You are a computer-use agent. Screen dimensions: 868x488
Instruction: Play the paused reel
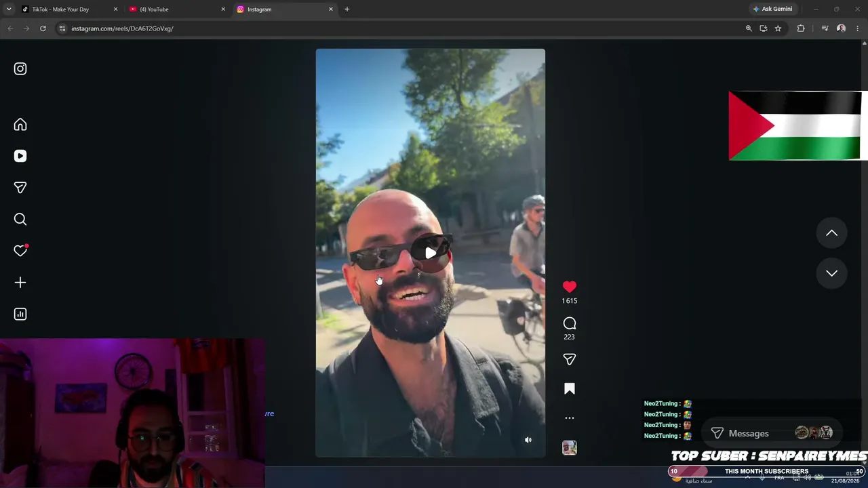(431, 253)
